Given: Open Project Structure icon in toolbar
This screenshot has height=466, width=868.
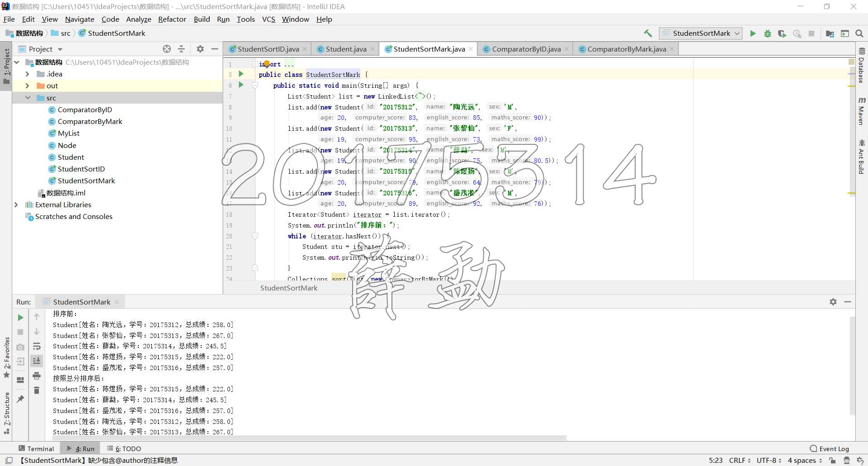Looking at the screenshot, I should 830,33.
